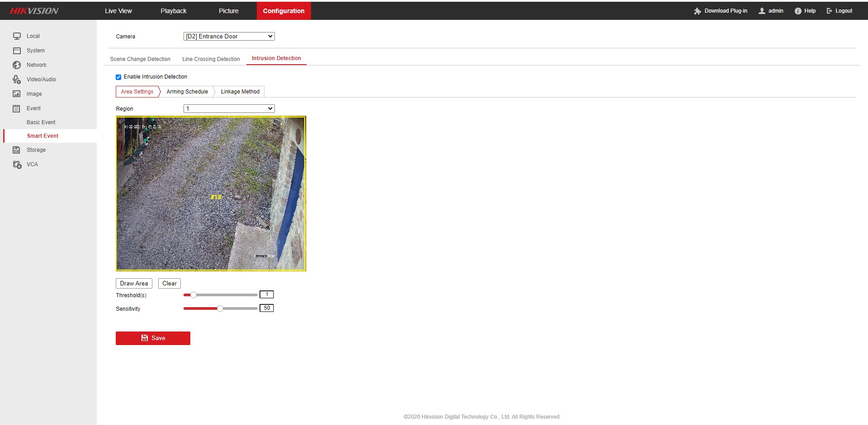Screen dimensions: 868x425
Task: Click the red Save button
Action: (x=153, y=338)
